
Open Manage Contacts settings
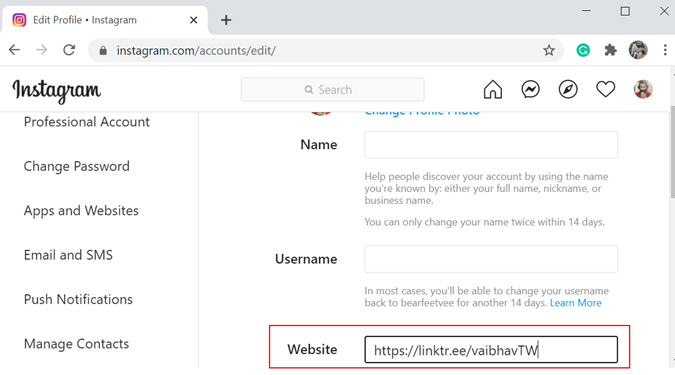[76, 344]
